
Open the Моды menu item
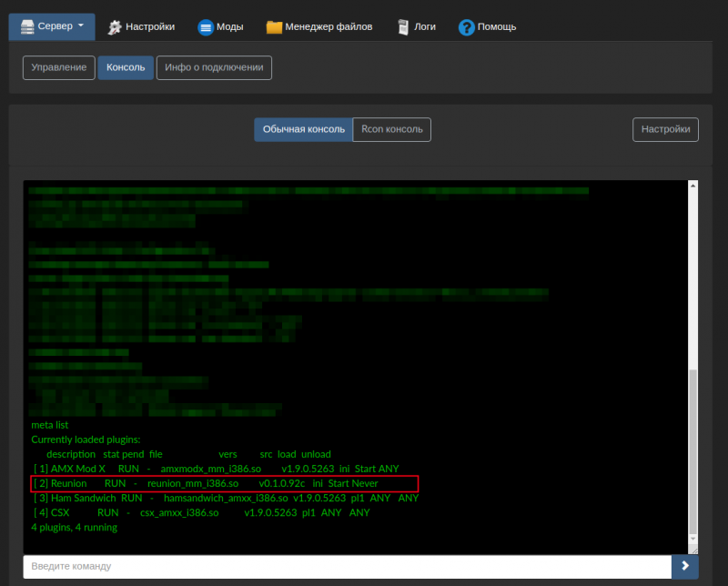click(x=220, y=27)
